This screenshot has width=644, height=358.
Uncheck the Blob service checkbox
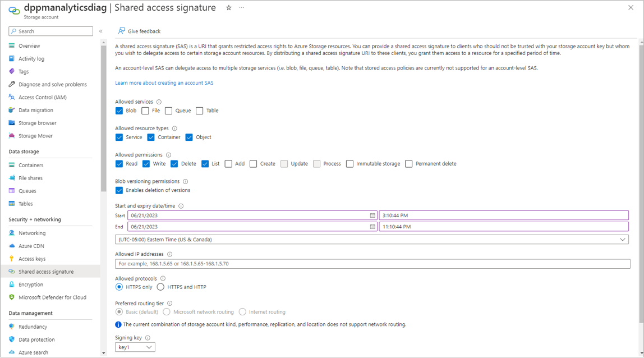point(119,111)
